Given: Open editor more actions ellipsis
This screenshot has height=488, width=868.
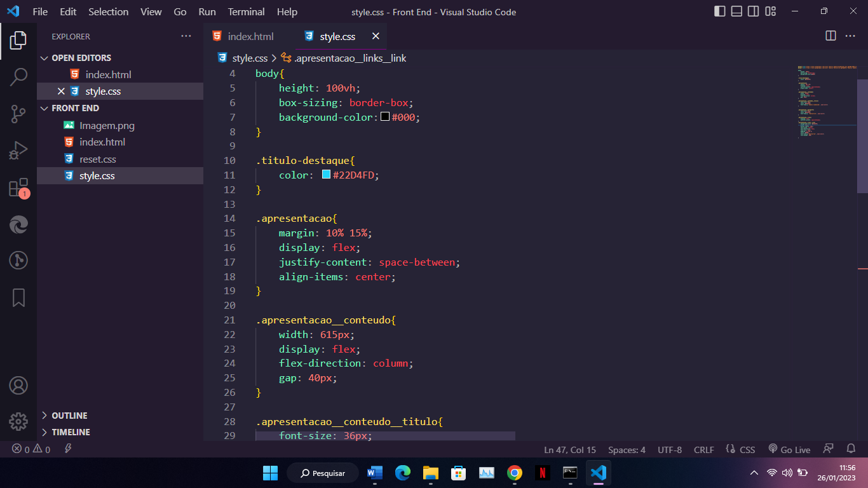Looking at the screenshot, I should pos(850,36).
